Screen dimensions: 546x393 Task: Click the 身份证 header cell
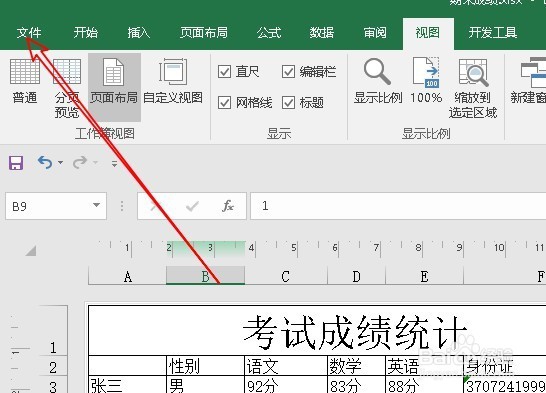click(x=505, y=366)
